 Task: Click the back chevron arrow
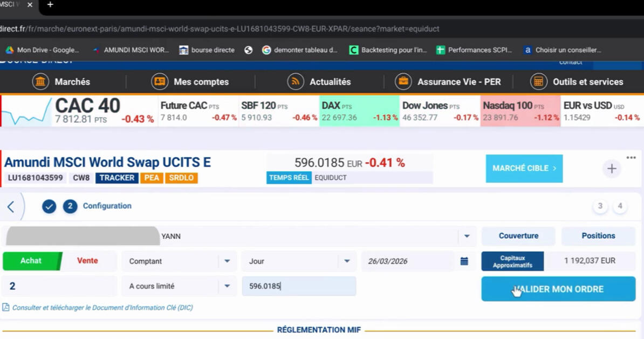click(x=11, y=206)
